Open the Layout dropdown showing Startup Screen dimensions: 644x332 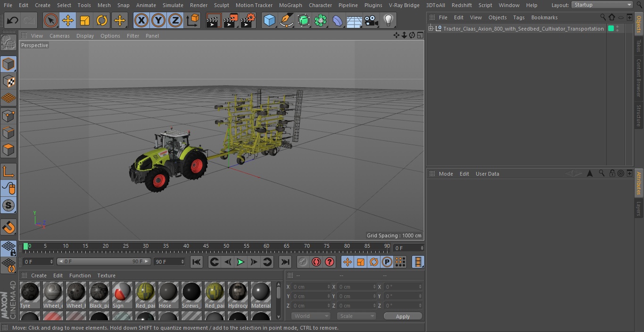tap(602, 5)
